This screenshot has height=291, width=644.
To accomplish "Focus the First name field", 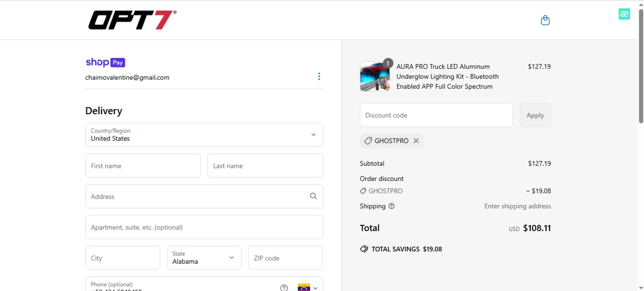I will tap(143, 166).
